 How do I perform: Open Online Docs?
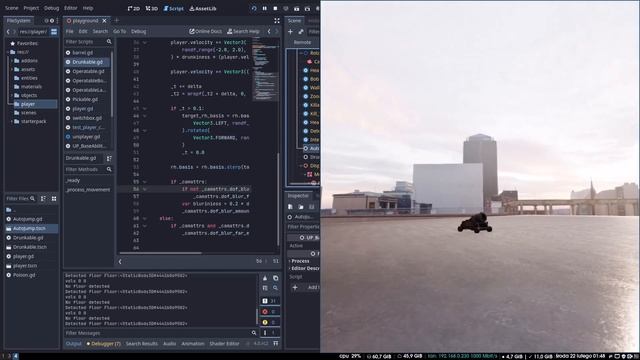point(206,31)
